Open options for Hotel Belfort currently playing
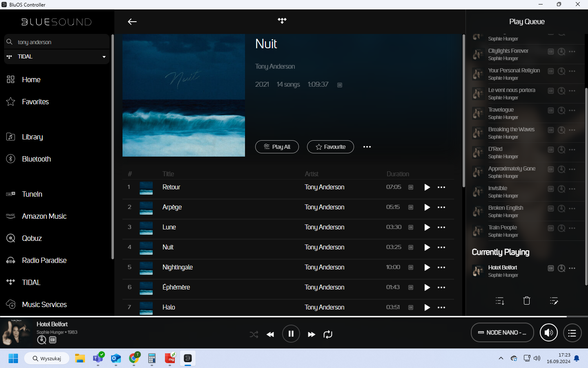Image resolution: width=588 pixels, height=368 pixels. click(x=572, y=268)
